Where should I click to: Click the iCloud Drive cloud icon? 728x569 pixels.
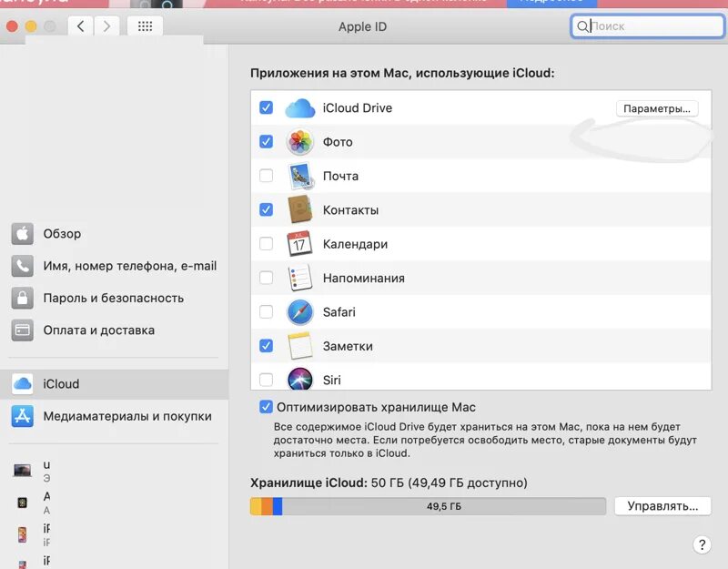click(x=300, y=107)
